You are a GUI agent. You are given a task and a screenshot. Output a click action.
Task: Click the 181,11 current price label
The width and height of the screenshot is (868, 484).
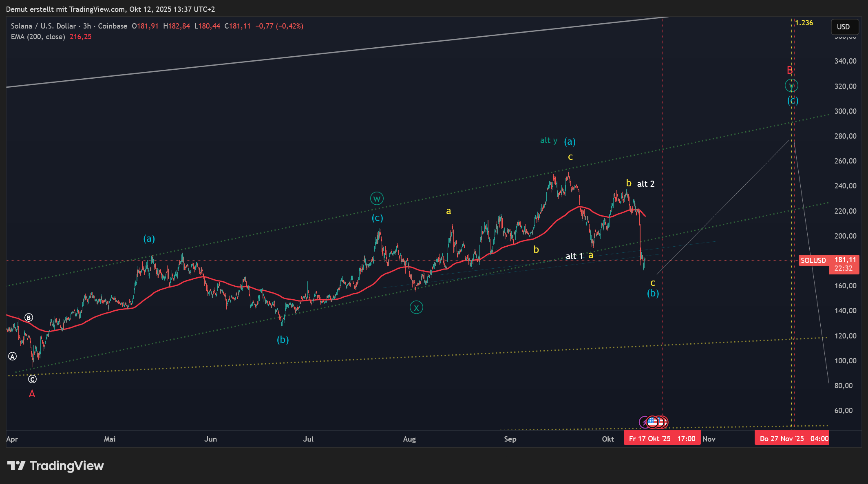845,260
